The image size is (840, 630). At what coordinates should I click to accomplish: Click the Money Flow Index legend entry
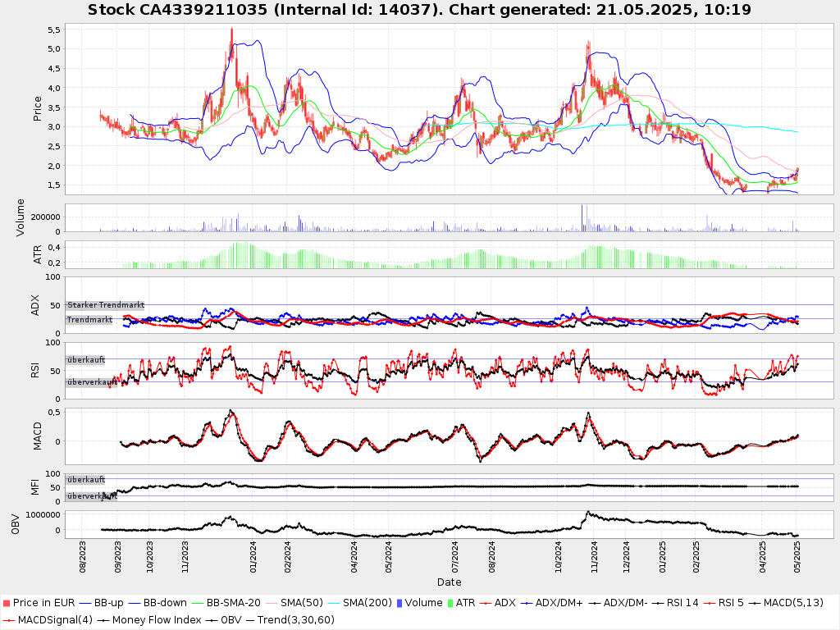(149, 620)
